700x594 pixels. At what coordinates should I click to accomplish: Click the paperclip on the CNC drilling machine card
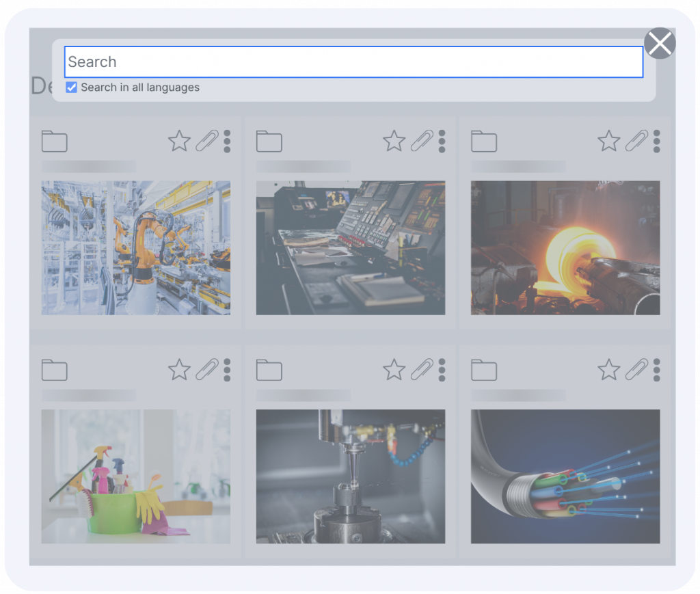(422, 370)
